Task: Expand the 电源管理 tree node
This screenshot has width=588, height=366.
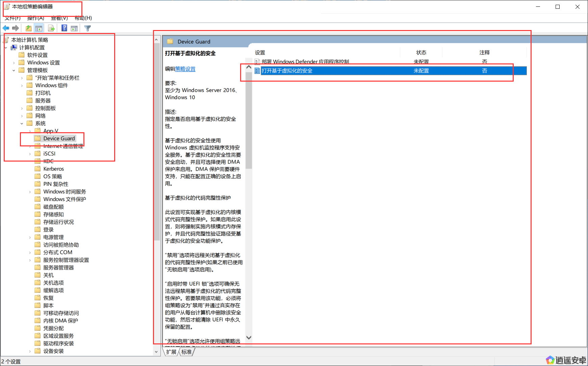Action: coord(30,237)
